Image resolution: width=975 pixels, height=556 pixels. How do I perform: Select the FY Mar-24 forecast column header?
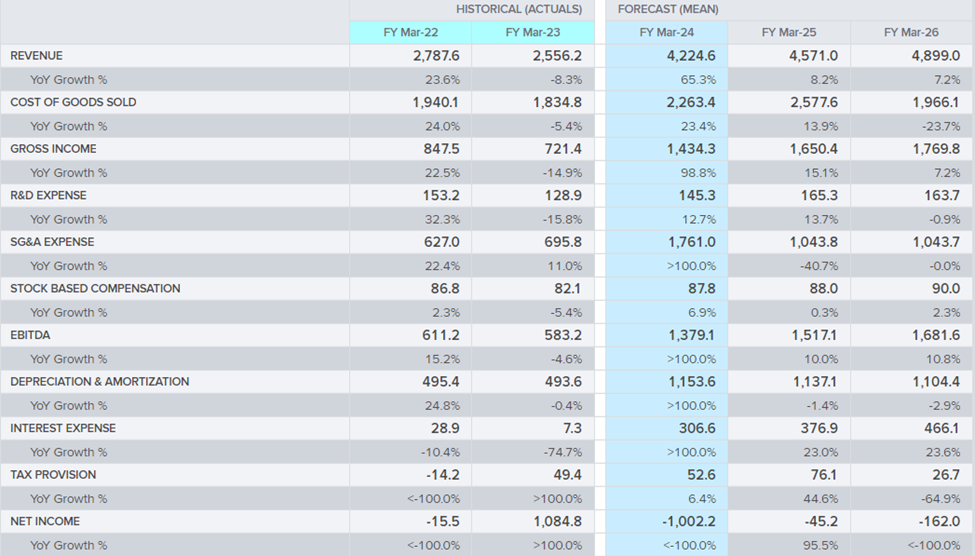(x=667, y=32)
